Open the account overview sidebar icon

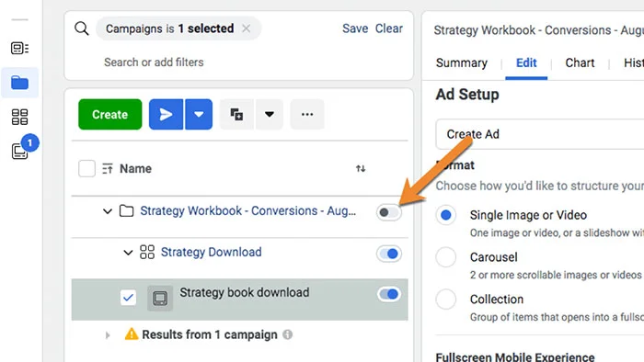tap(19, 49)
